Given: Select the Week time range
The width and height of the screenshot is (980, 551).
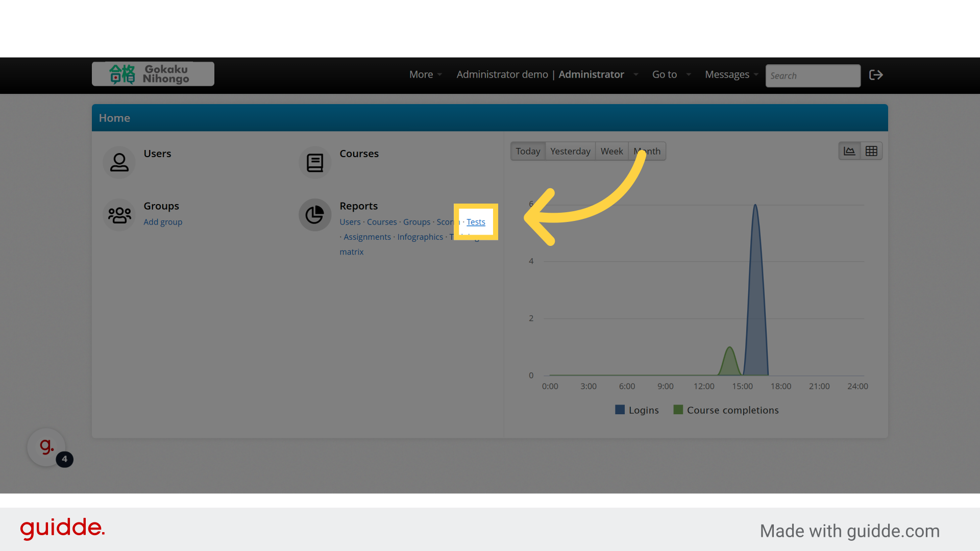Looking at the screenshot, I should 611,151.
